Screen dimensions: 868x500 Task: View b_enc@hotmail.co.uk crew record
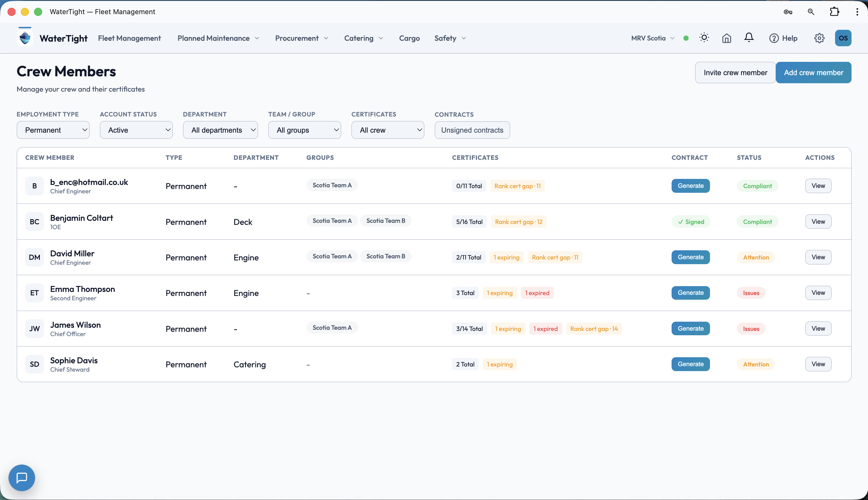click(x=818, y=186)
